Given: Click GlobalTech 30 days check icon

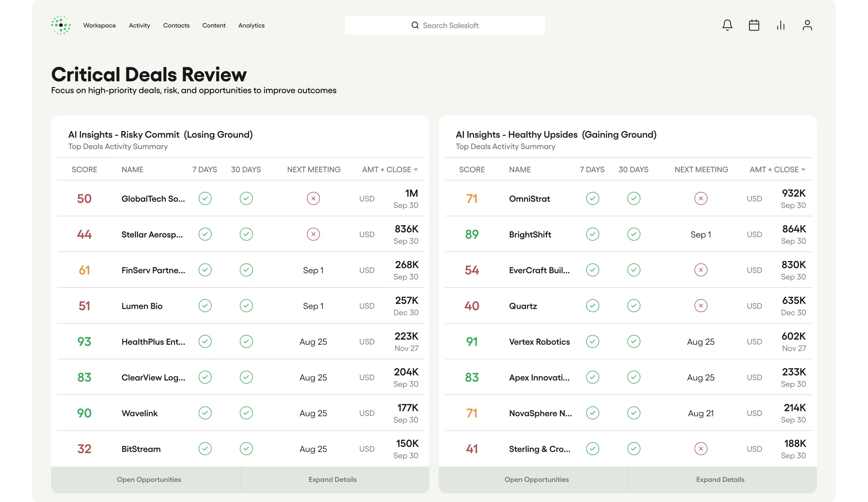Looking at the screenshot, I should coord(246,198).
